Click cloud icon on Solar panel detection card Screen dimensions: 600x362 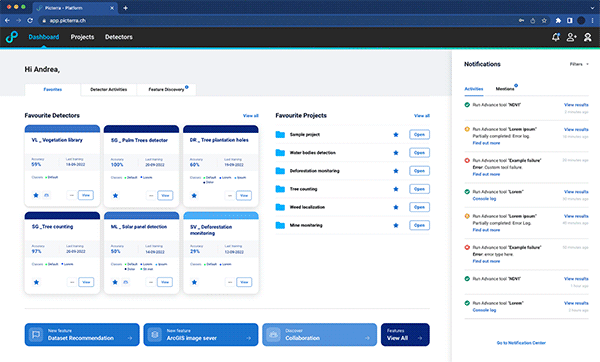126,282
